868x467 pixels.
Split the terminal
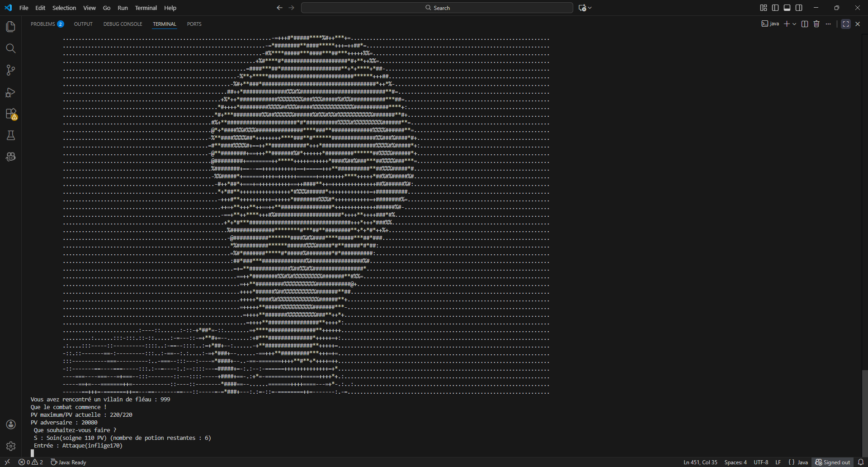pos(805,24)
